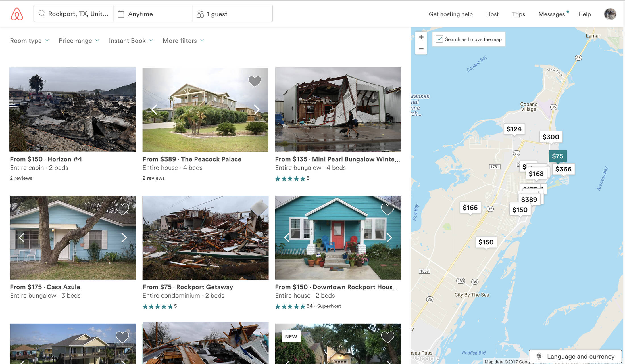Open the Trips menu item
The height and width of the screenshot is (364, 625).
pos(518,14)
